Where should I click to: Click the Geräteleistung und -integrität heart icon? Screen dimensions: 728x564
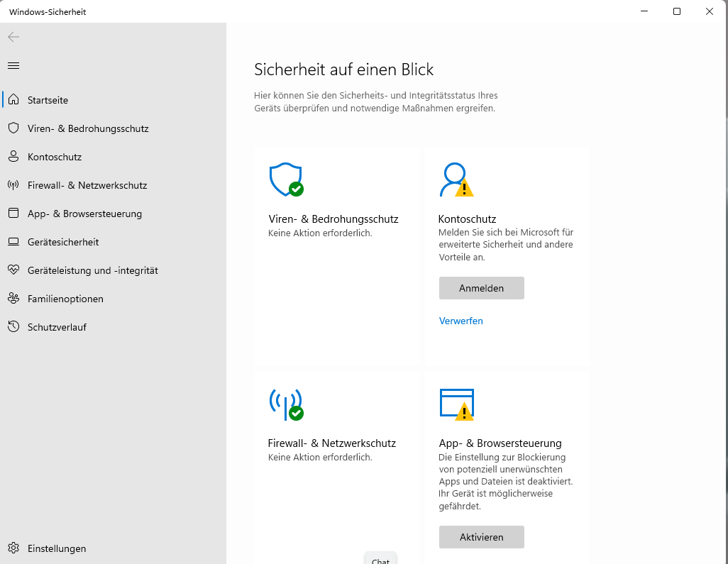13,270
